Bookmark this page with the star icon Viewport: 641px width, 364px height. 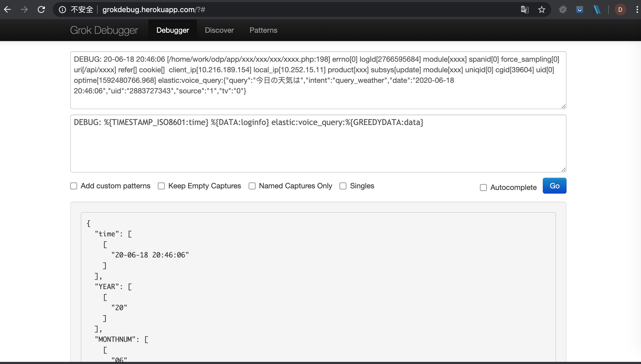(x=541, y=10)
